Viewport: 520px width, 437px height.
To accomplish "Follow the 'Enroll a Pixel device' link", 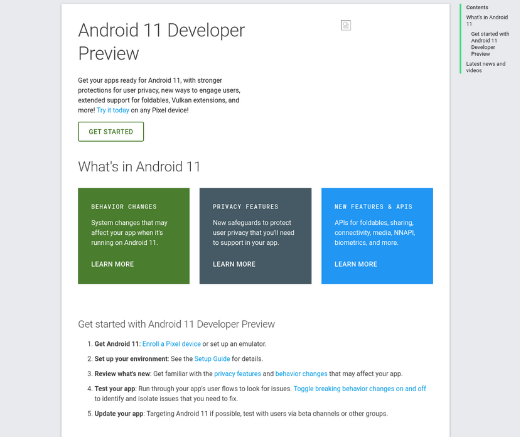I will tap(171, 344).
